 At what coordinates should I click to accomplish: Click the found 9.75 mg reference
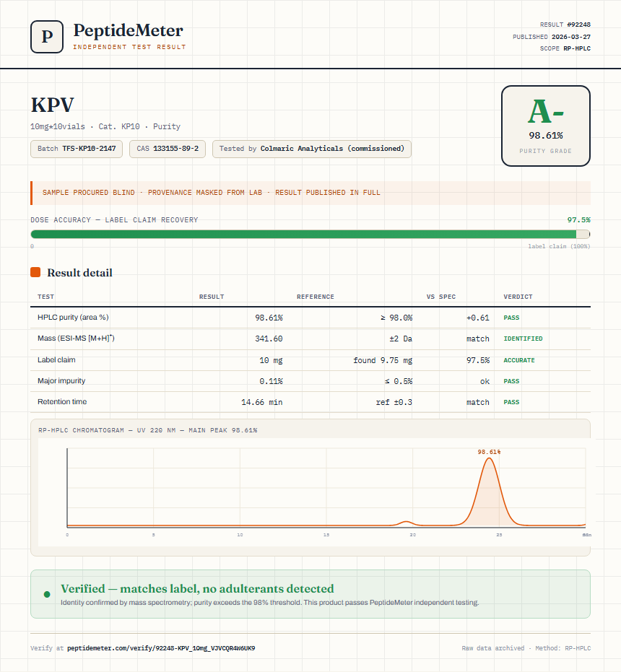click(383, 360)
